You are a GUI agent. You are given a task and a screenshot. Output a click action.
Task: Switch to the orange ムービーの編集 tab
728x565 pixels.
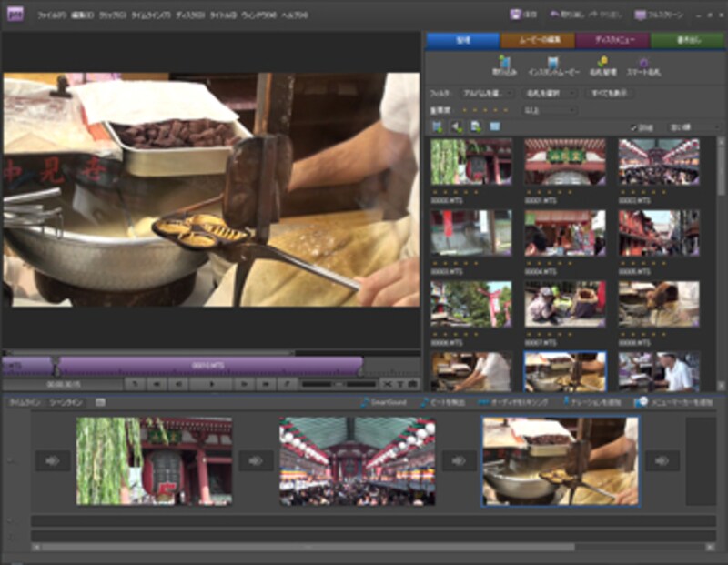(538, 40)
